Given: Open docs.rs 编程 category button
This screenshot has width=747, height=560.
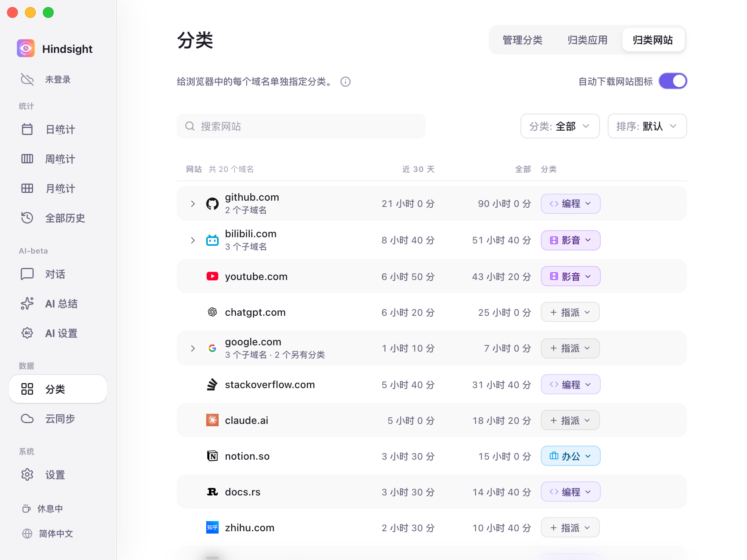Looking at the screenshot, I should tap(571, 492).
